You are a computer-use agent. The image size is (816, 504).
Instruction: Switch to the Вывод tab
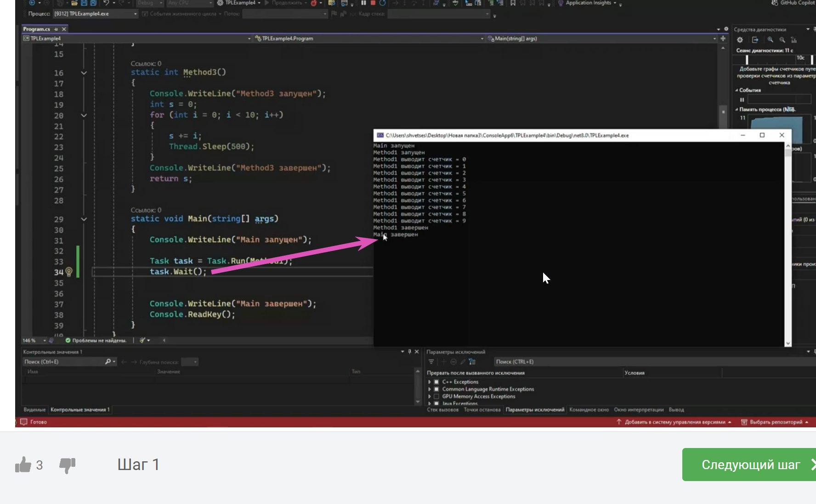coord(676,410)
